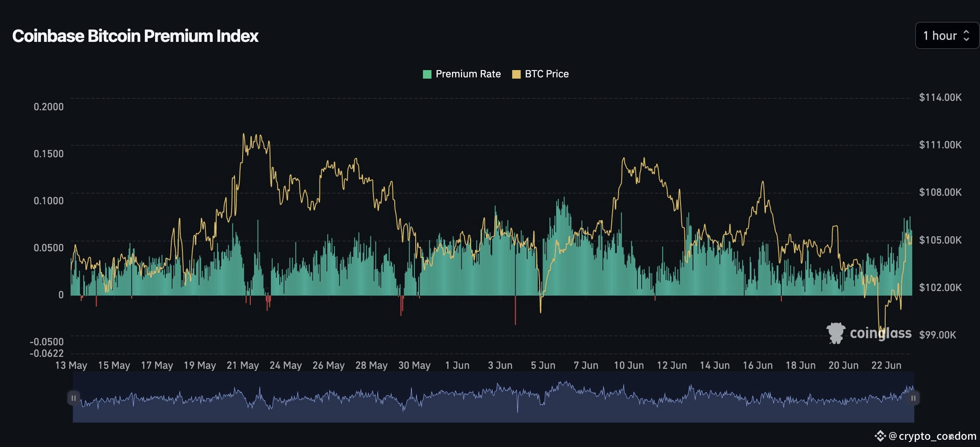Screen dimensions: 980x447
Task: Click the $108.00K price axis label
Action: coord(940,192)
